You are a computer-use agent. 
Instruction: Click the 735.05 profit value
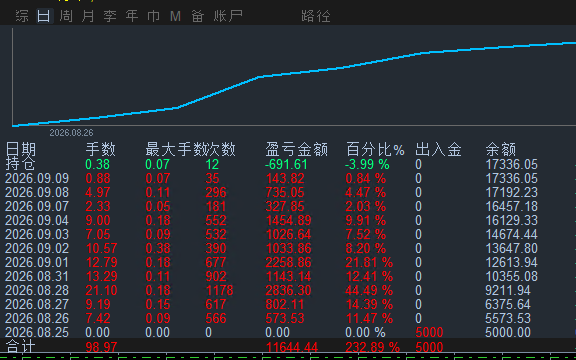285,192
